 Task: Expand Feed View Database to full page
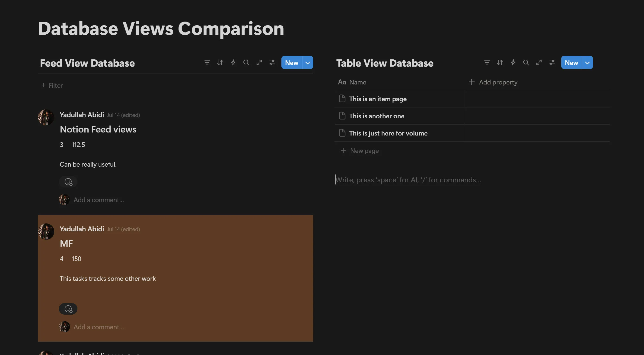pos(259,63)
